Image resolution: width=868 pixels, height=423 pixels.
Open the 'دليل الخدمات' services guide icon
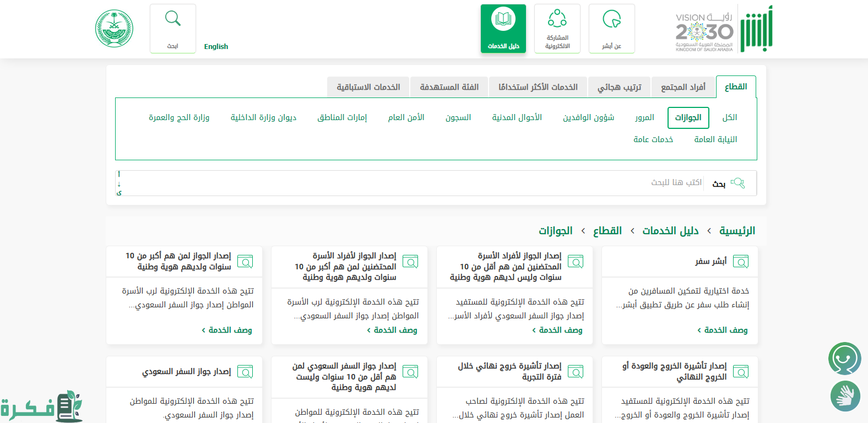(x=503, y=29)
